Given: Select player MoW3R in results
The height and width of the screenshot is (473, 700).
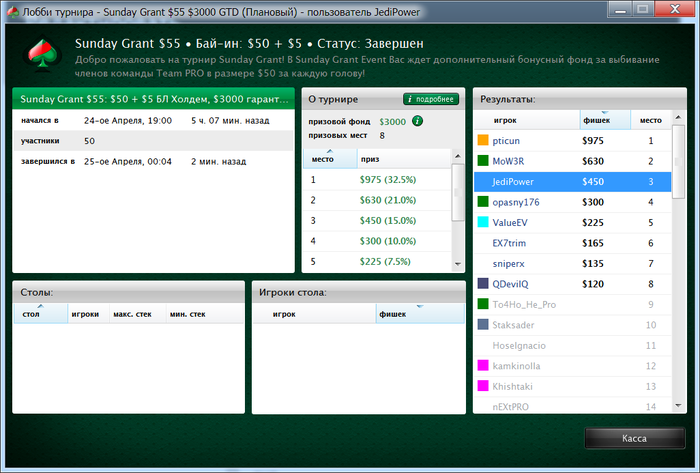Looking at the screenshot, I should 572,161.
